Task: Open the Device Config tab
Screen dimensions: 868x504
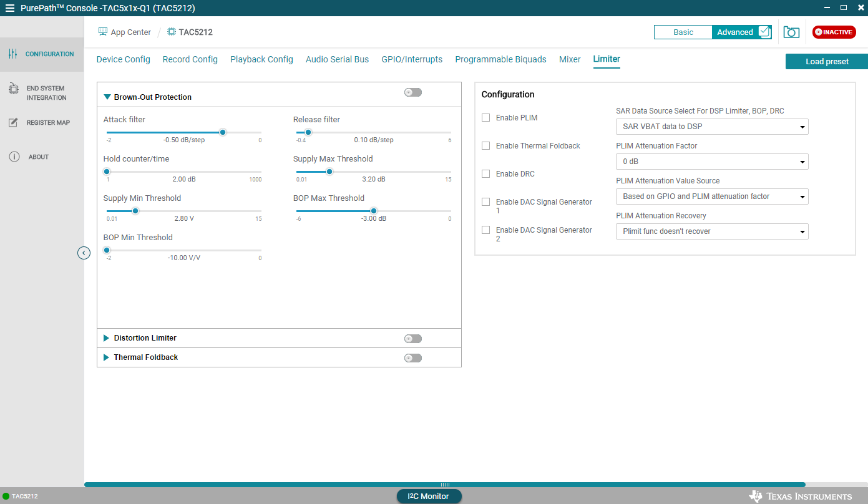Action: [x=123, y=59]
